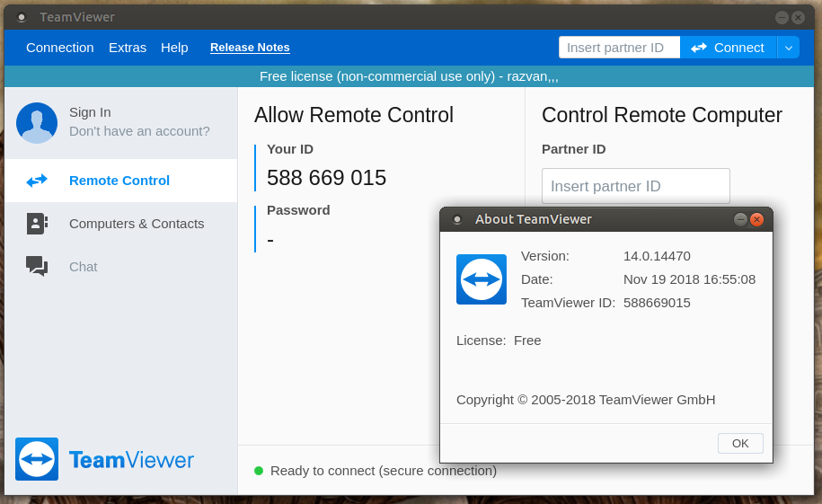Click the Computers & Contacts icon

pos(37,224)
